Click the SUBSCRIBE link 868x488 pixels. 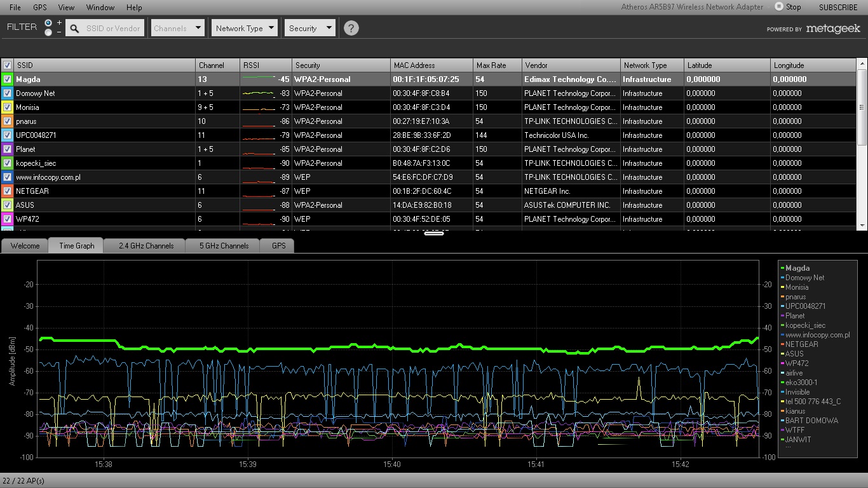point(837,7)
